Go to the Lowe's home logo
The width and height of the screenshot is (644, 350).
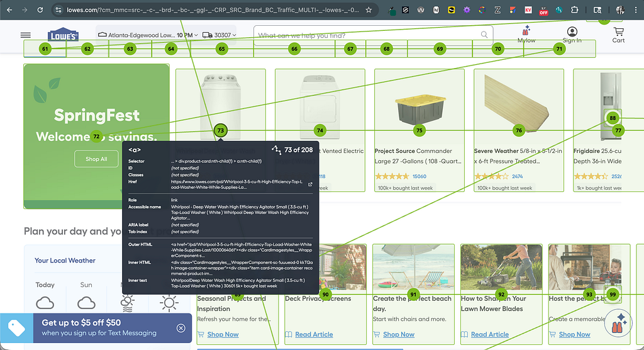[63, 35]
